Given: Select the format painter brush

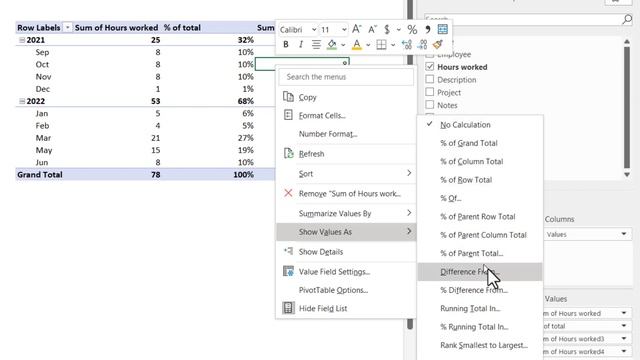Looking at the screenshot, I should (438, 44).
